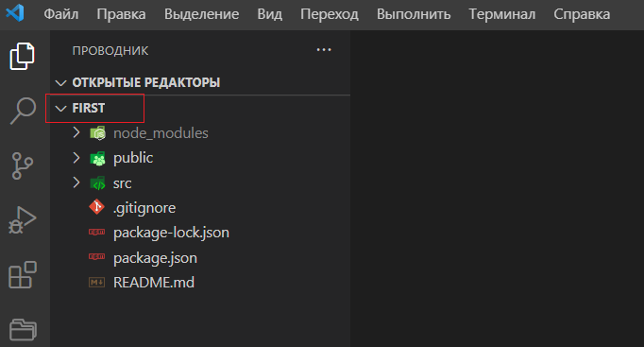The height and width of the screenshot is (347, 644).
Task: Open the Run and Debug icon
Action: click(22, 220)
